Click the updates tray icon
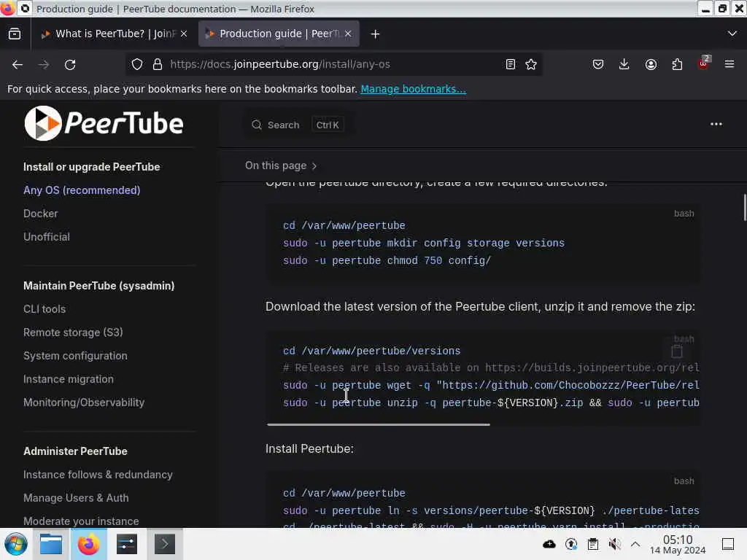This screenshot has height=560, width=747. (x=570, y=544)
